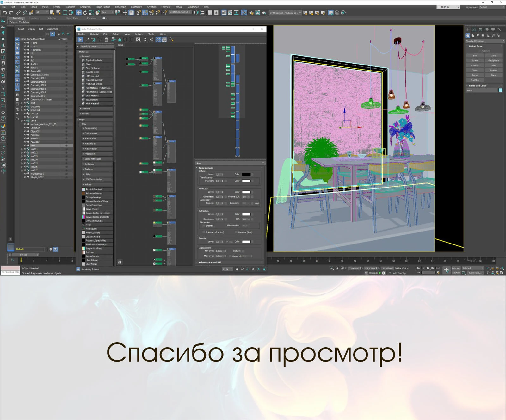Click the Teapot primitive button
The image size is (506, 420).
click(475, 75)
